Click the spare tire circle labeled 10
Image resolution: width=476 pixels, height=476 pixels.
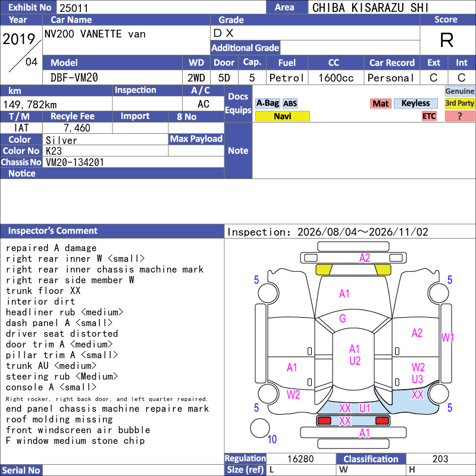pyautogui.click(x=260, y=428)
